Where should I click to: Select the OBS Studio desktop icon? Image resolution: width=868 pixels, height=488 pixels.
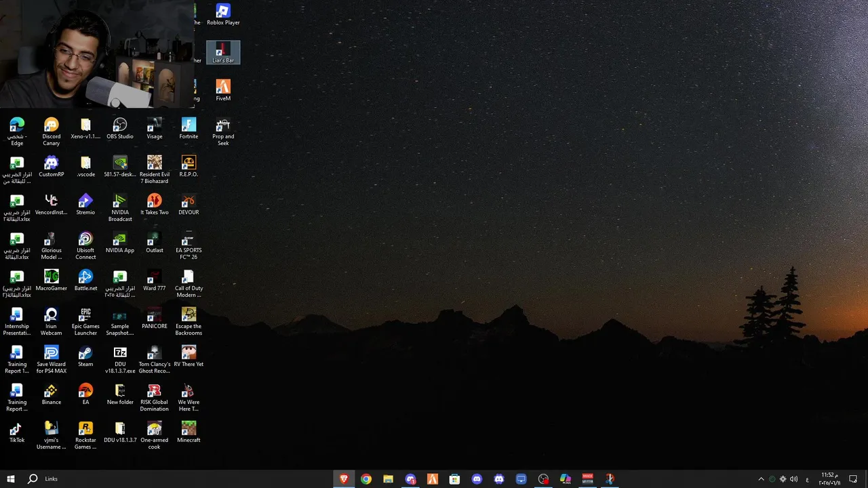point(120,129)
